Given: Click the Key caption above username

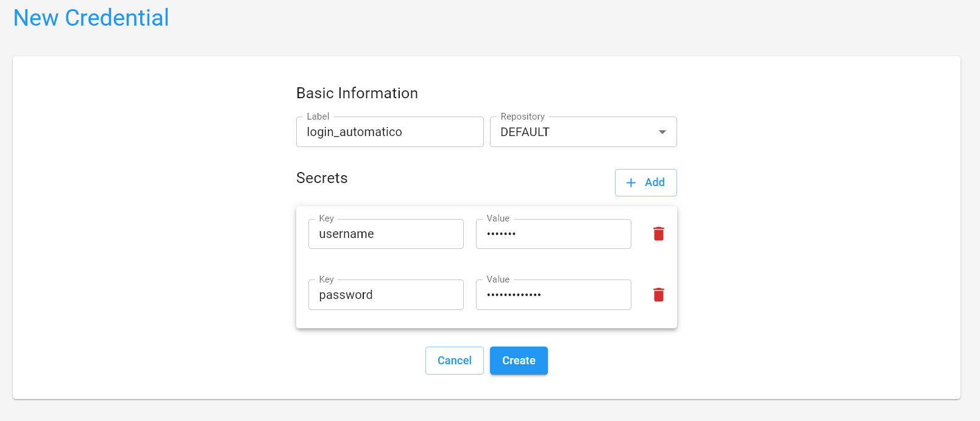Looking at the screenshot, I should tap(326, 218).
